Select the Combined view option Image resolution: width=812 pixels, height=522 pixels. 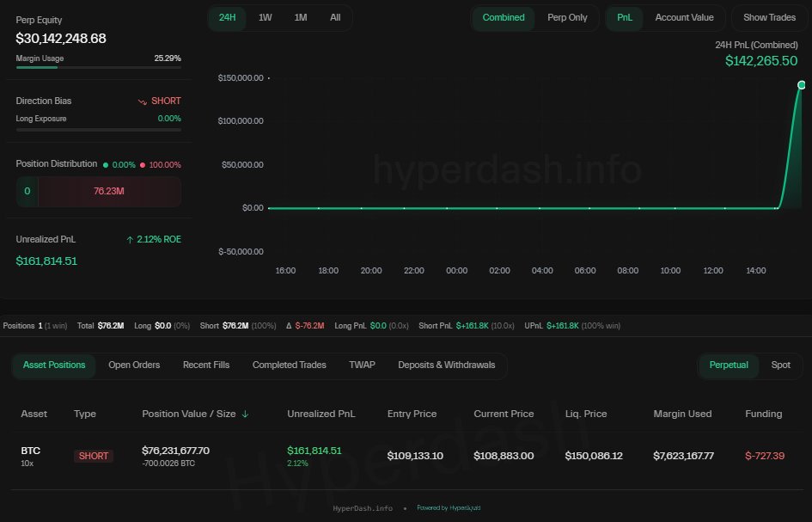pyautogui.click(x=504, y=17)
